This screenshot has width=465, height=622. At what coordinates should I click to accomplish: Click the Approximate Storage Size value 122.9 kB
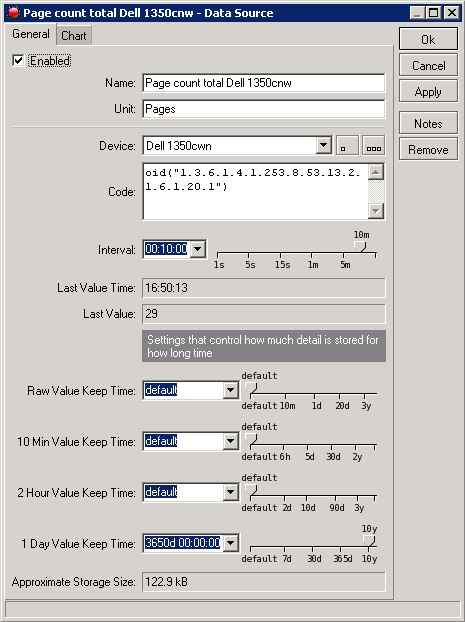click(x=264, y=582)
